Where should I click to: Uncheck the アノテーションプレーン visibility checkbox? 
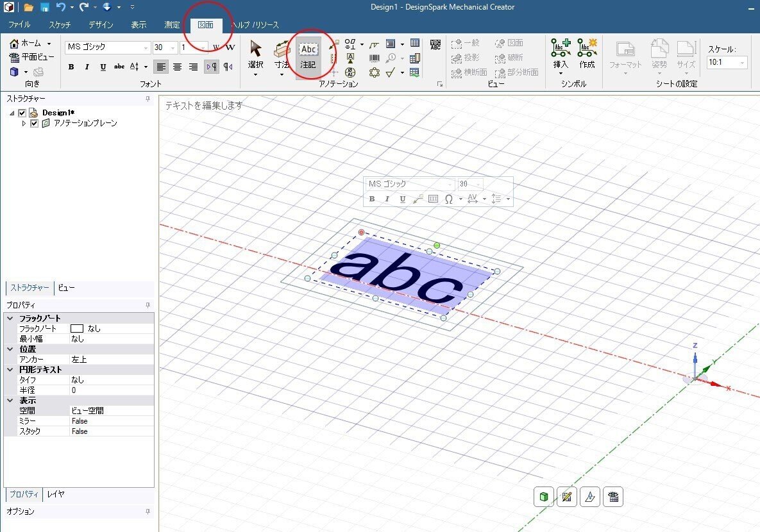(x=34, y=123)
